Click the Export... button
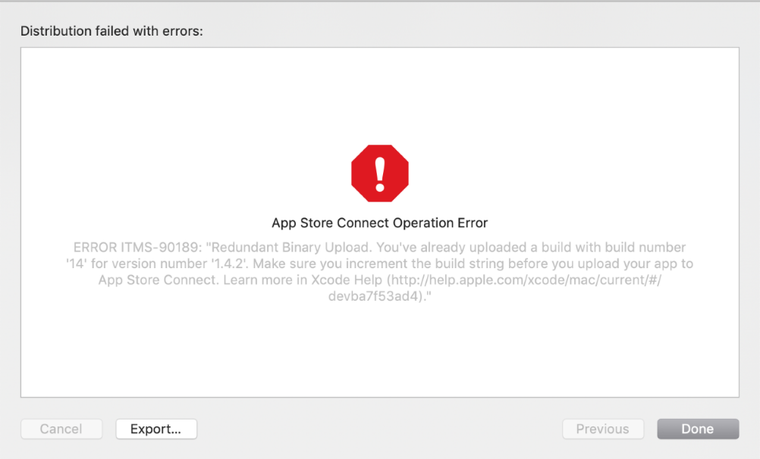 (156, 429)
